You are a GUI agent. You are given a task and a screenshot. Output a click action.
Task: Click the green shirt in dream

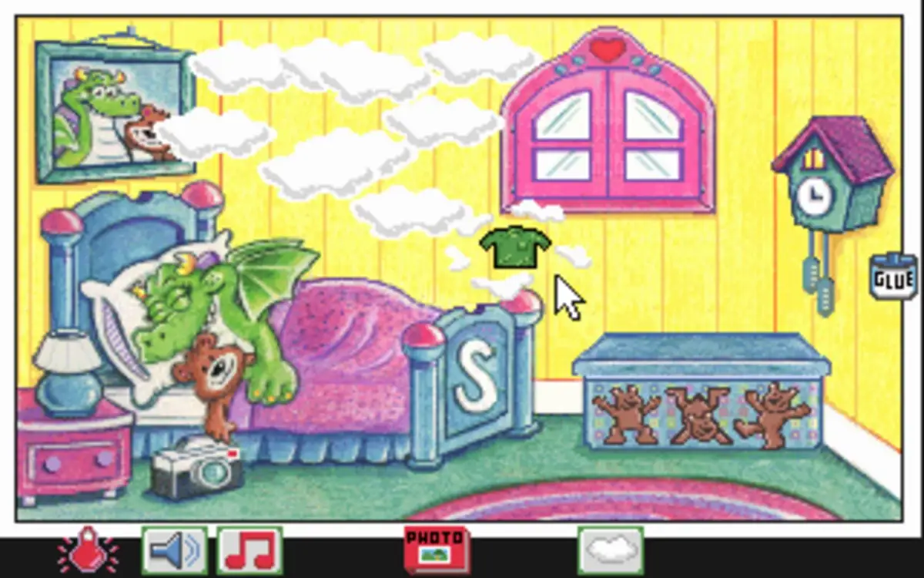pos(514,248)
